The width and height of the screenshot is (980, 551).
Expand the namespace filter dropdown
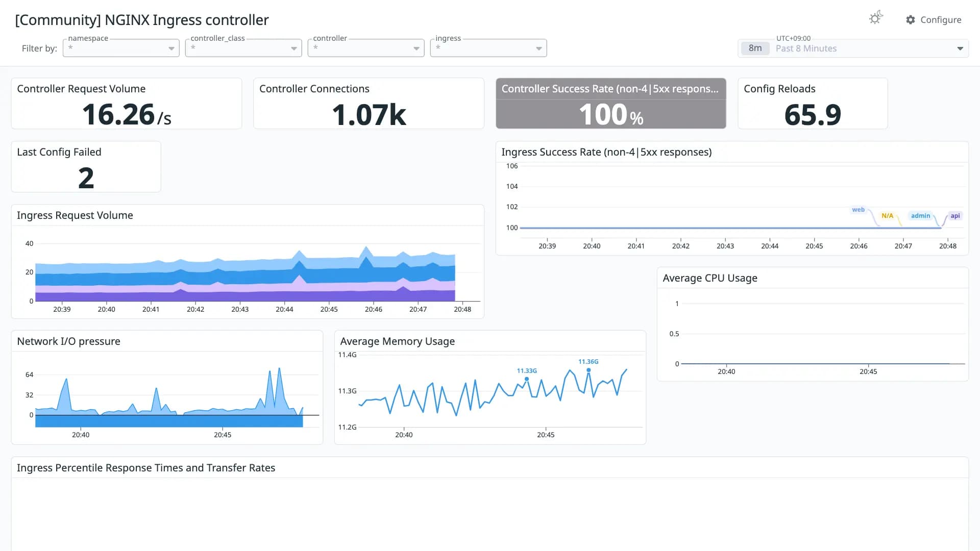pos(121,48)
